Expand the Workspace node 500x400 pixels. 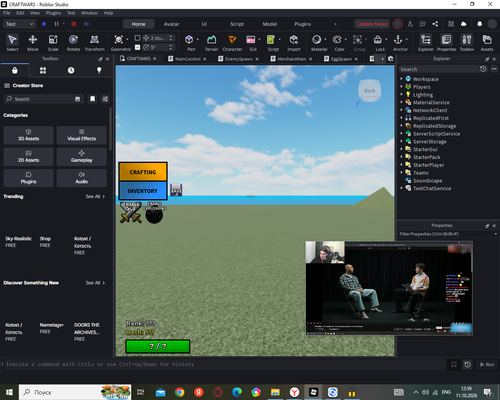(401, 79)
